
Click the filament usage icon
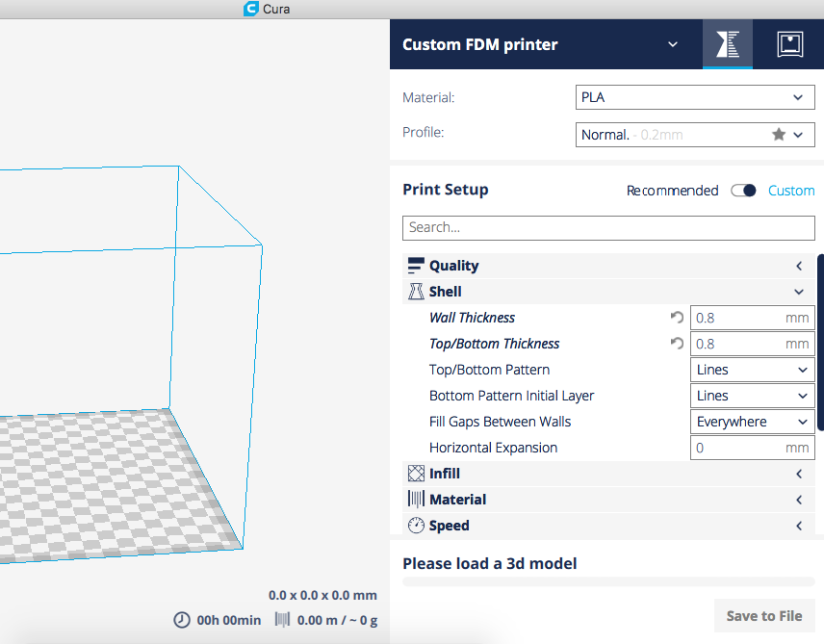[x=282, y=620]
